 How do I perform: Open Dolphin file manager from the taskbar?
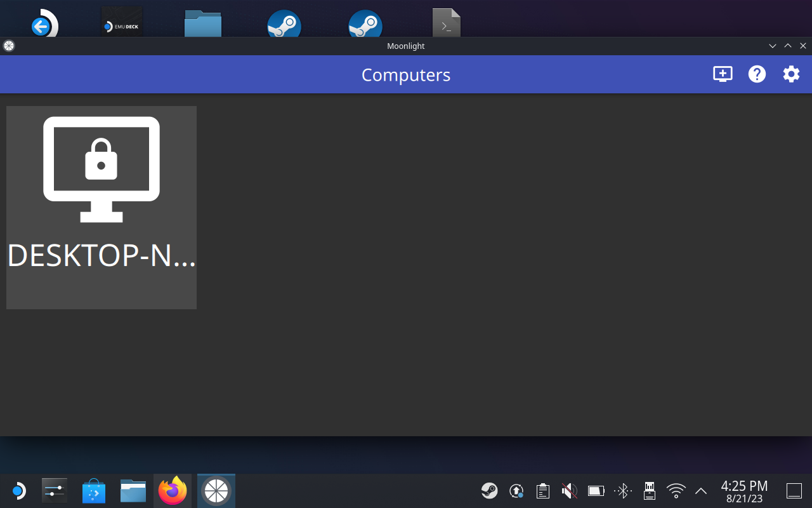(133, 491)
